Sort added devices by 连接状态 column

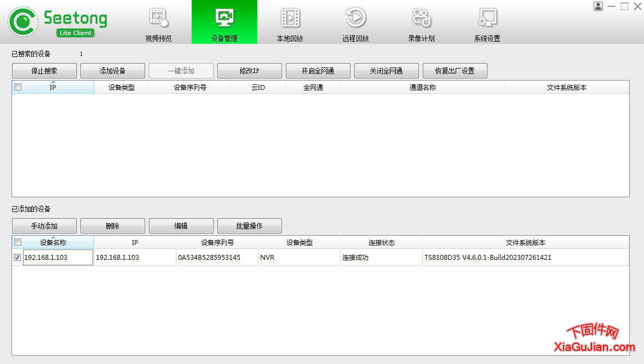click(381, 242)
